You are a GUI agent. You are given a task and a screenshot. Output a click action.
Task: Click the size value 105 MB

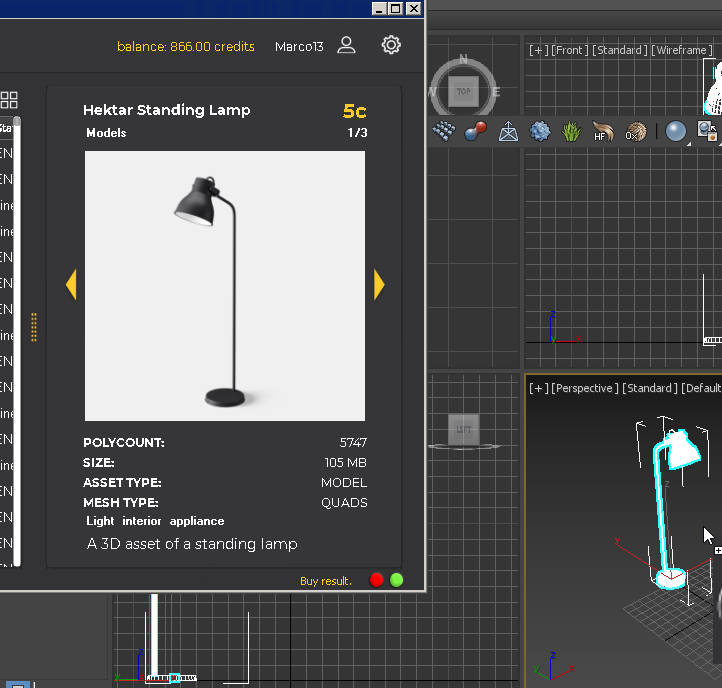[x=345, y=463]
